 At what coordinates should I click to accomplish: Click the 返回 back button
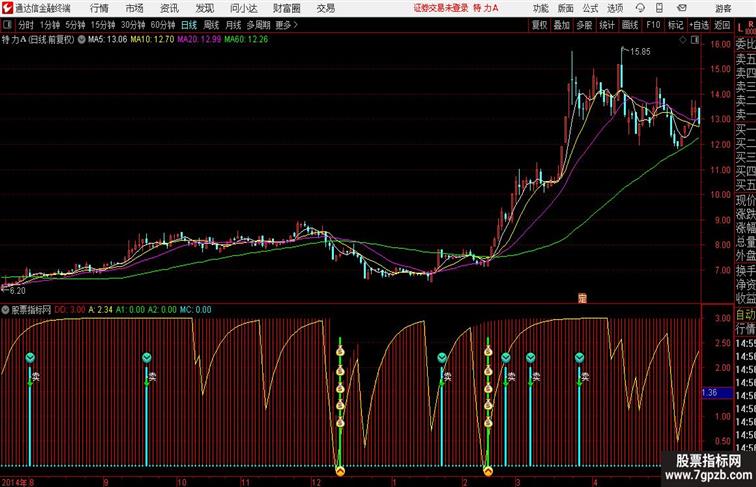[722, 25]
